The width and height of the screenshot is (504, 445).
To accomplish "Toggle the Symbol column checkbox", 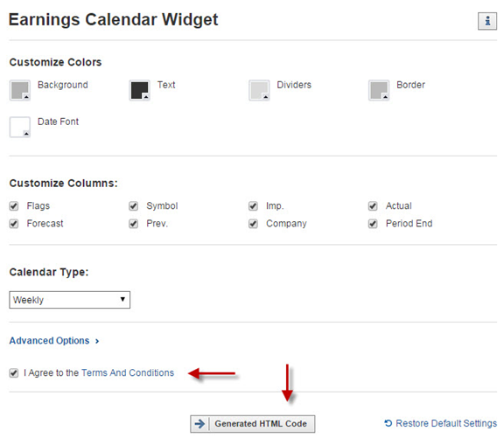I will tap(133, 205).
